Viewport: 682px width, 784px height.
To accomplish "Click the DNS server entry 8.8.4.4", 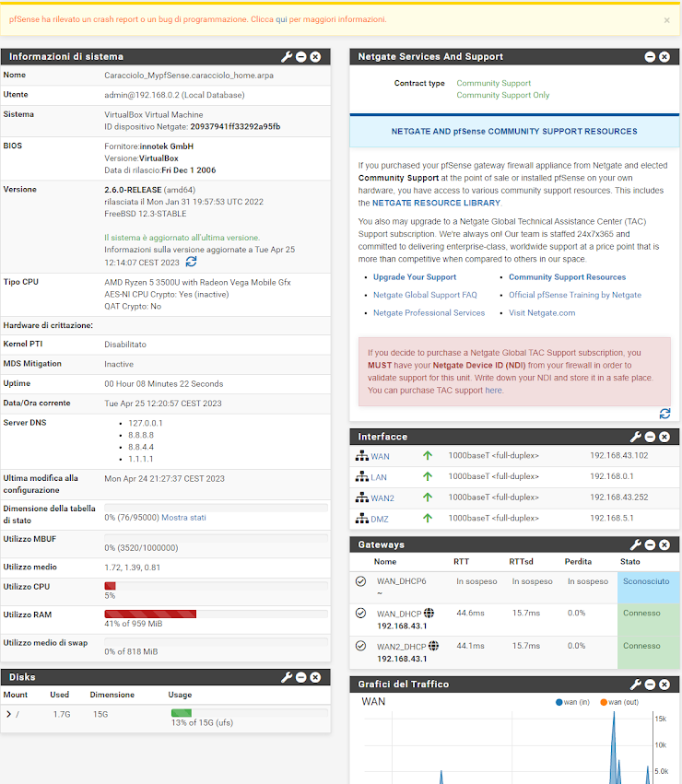I will click(141, 447).
